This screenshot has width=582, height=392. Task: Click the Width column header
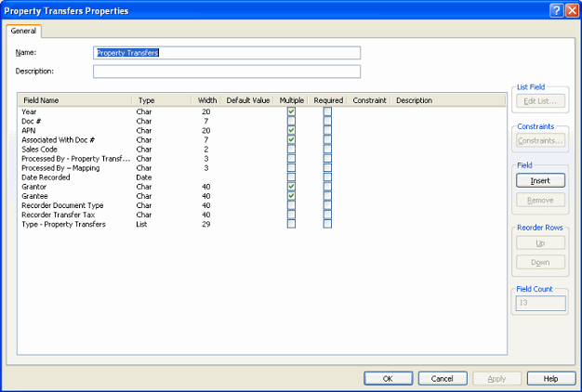206,100
